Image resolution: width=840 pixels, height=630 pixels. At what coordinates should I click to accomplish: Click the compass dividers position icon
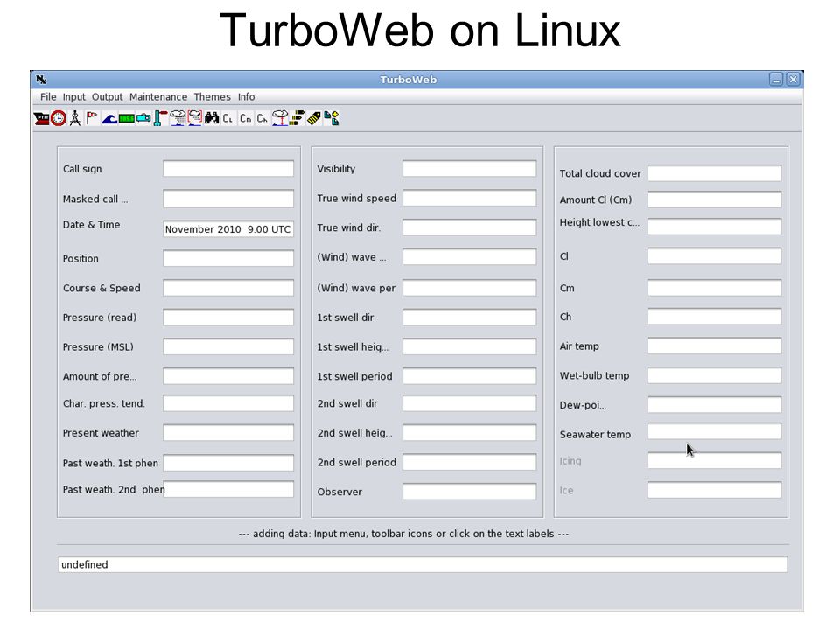pos(75,118)
